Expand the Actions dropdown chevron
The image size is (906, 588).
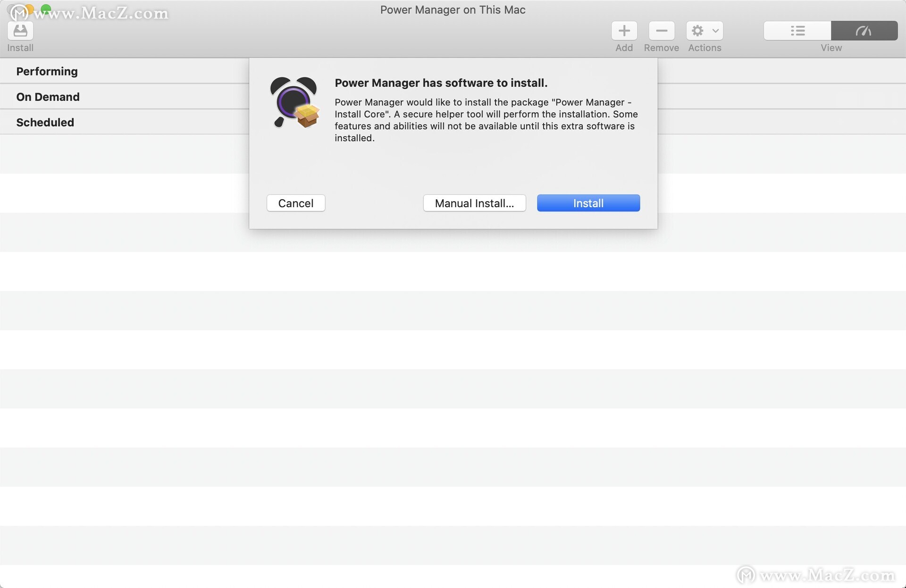tap(715, 31)
